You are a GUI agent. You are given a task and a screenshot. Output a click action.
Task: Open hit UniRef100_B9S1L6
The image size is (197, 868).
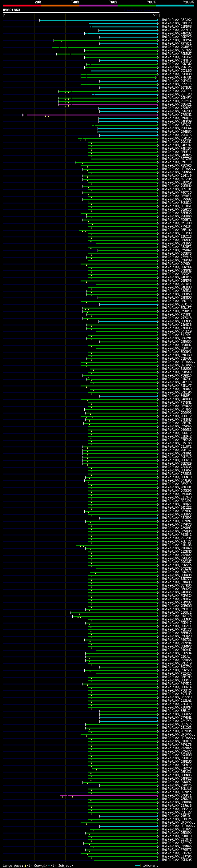pos(177,84)
